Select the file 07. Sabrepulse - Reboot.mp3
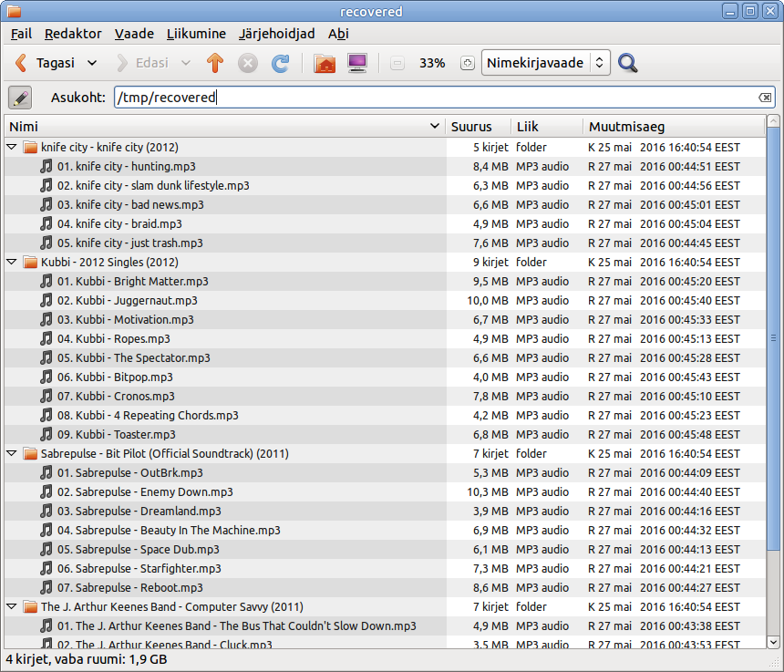Image resolution: width=784 pixels, height=672 pixels. (385, 587)
